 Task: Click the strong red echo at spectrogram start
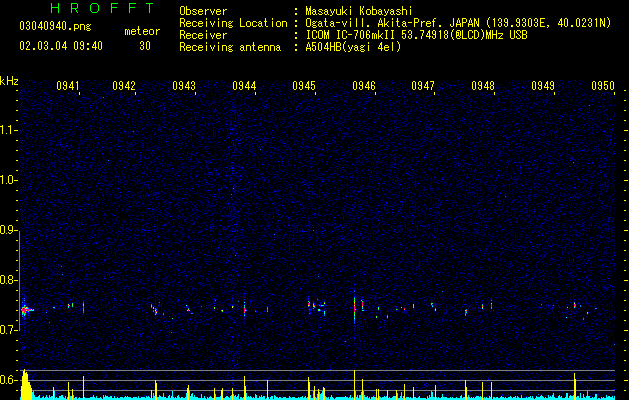pos(26,310)
